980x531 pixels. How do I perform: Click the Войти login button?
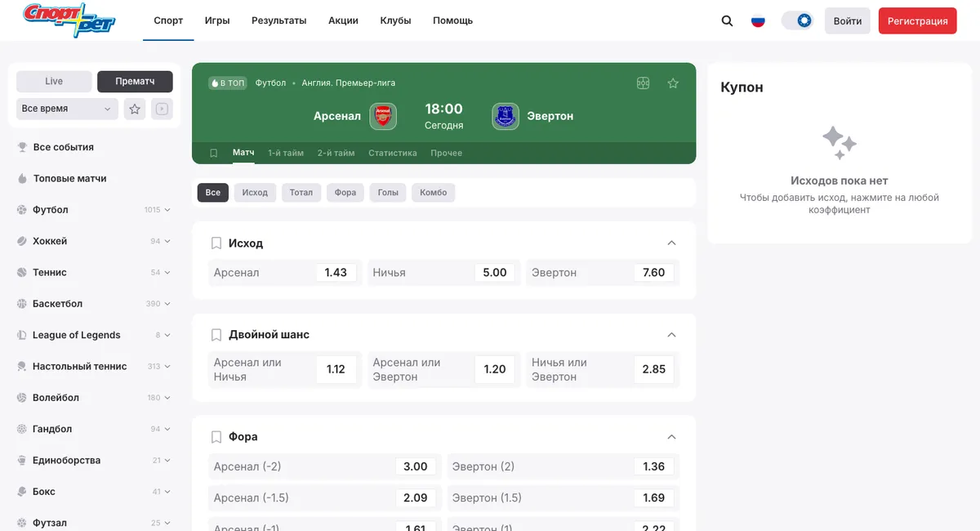pos(848,20)
